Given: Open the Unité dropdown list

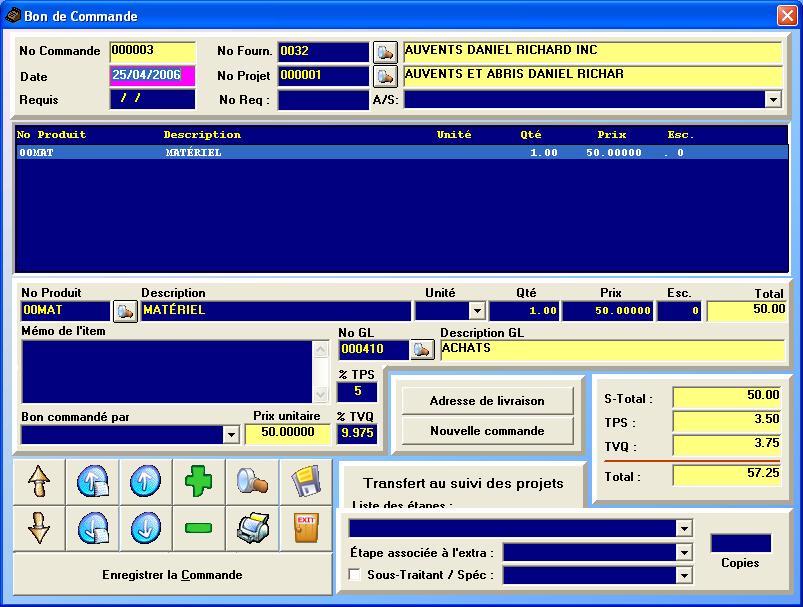Looking at the screenshot, I should coord(477,312).
